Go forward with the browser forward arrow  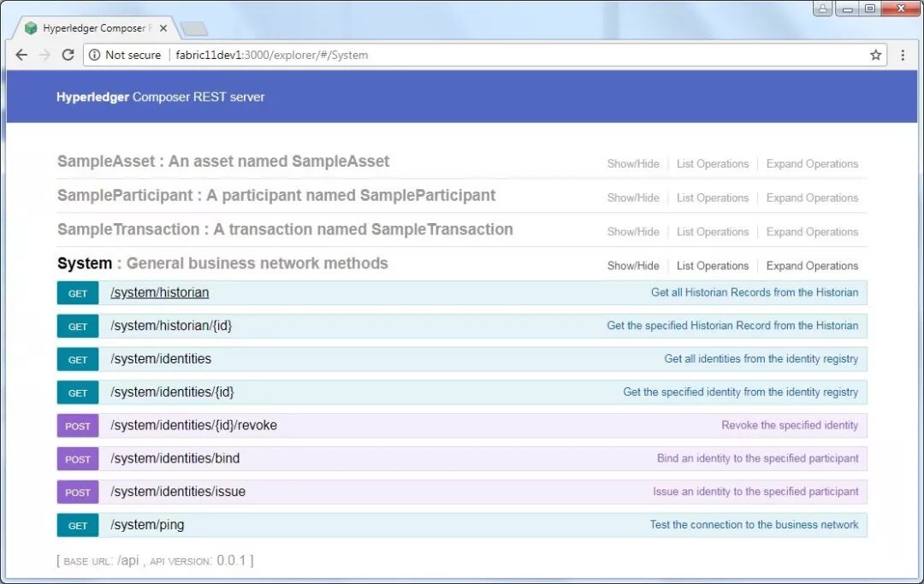[44, 55]
